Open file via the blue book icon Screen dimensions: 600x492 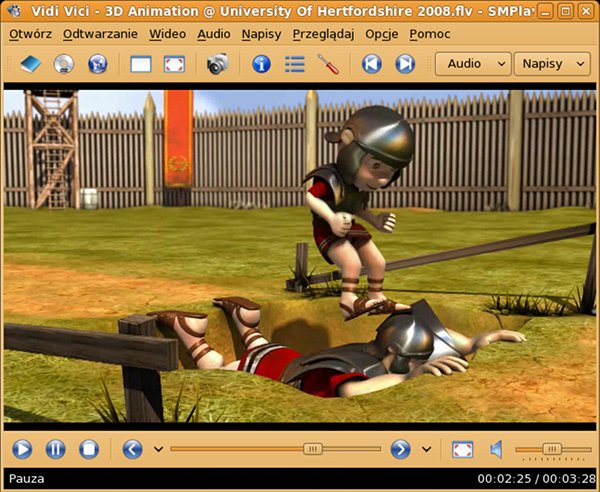tap(31, 64)
